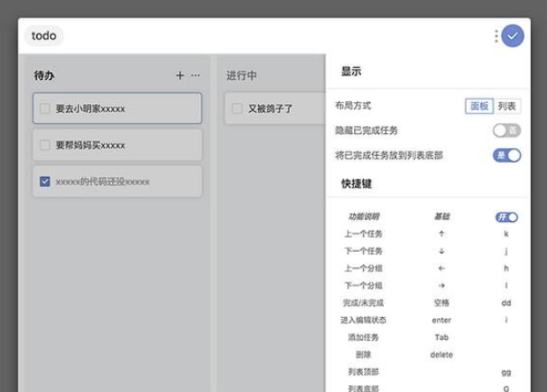Disable 将已完成任务放到列表底部 toggle
Viewport: 547px width, 392px height.
[x=506, y=155]
